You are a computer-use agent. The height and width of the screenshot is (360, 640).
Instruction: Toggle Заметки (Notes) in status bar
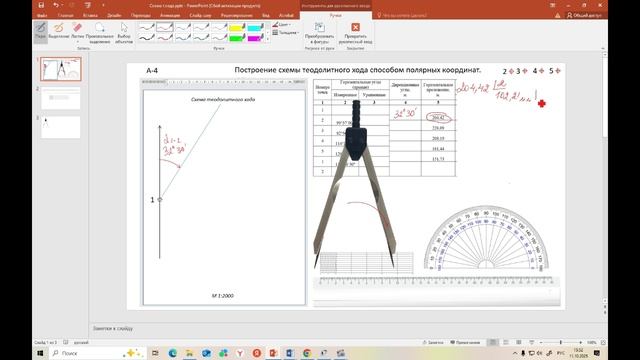click(x=433, y=342)
